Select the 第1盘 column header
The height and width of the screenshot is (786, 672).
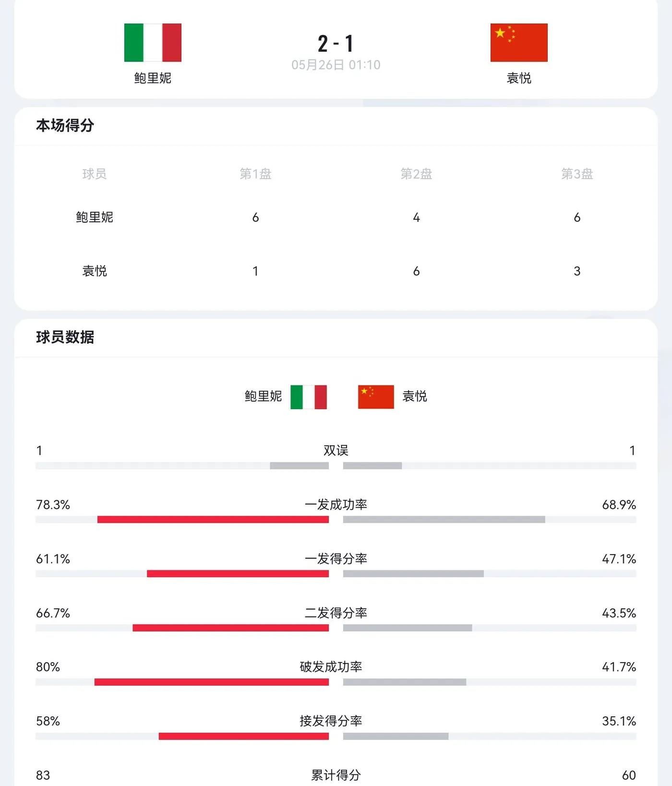[255, 174]
